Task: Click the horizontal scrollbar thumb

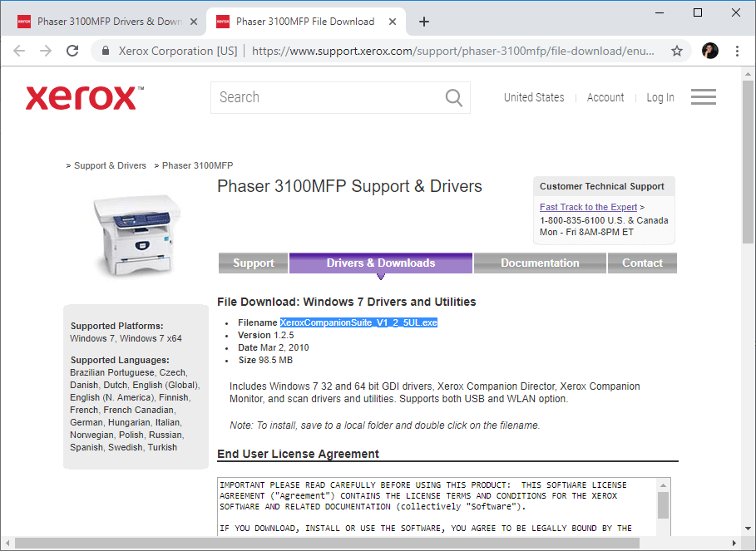Action: click(327, 544)
